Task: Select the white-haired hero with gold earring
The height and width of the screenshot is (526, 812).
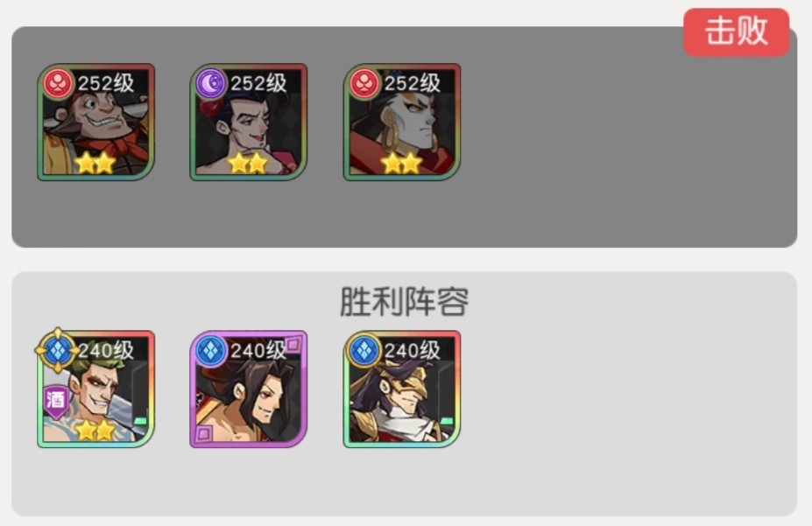Action: click(x=402, y=122)
